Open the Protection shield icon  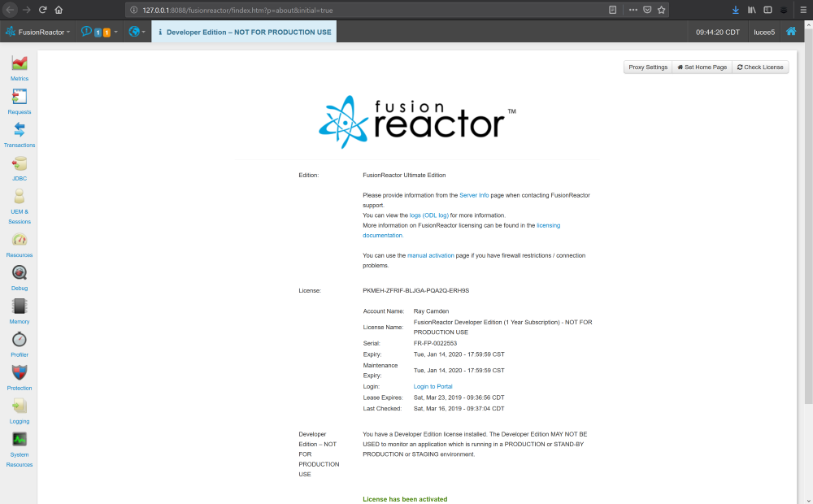pos(20,372)
